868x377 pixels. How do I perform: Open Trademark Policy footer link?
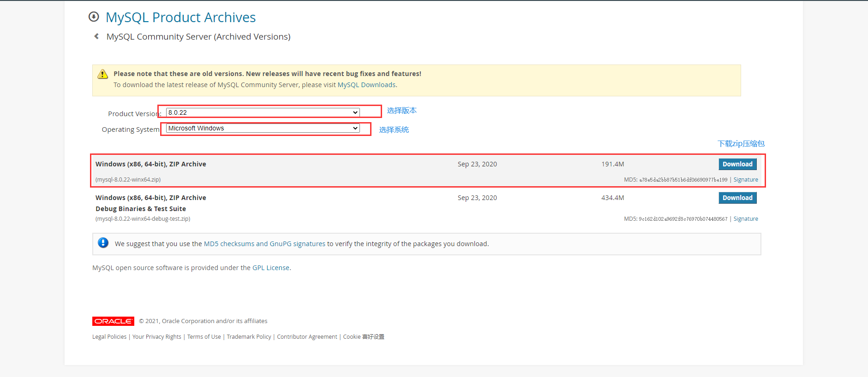(x=249, y=337)
